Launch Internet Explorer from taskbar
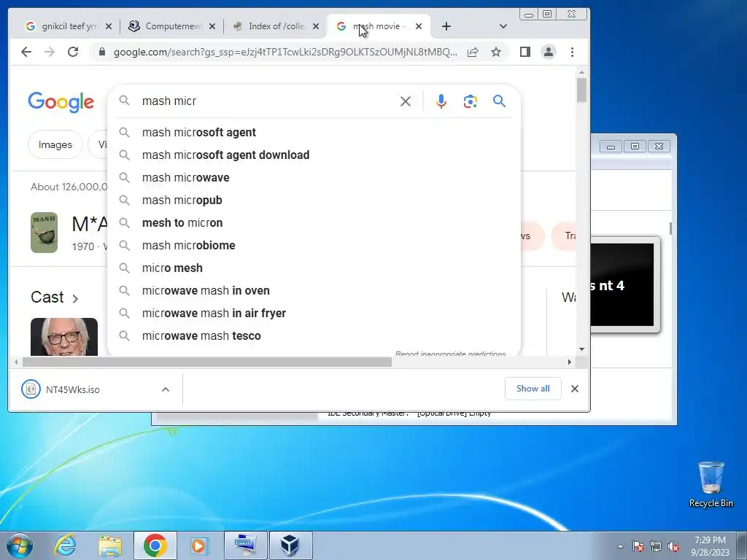The width and height of the screenshot is (747, 560). pyautogui.click(x=65, y=545)
